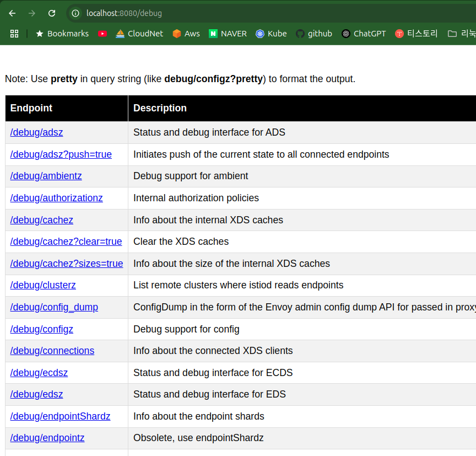Screen dimensions: 476x456
Task: View site information icon in address bar
Action: (x=75, y=13)
